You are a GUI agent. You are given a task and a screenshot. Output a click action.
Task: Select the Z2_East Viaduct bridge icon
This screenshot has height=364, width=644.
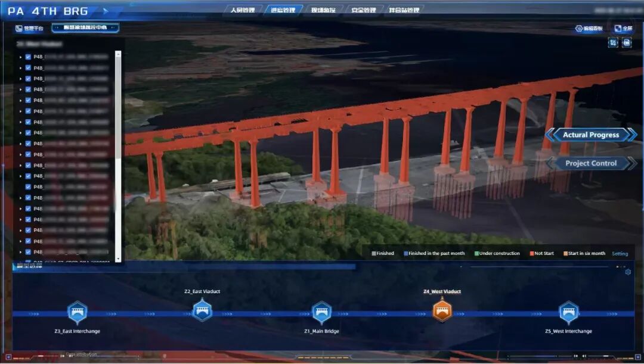click(203, 310)
